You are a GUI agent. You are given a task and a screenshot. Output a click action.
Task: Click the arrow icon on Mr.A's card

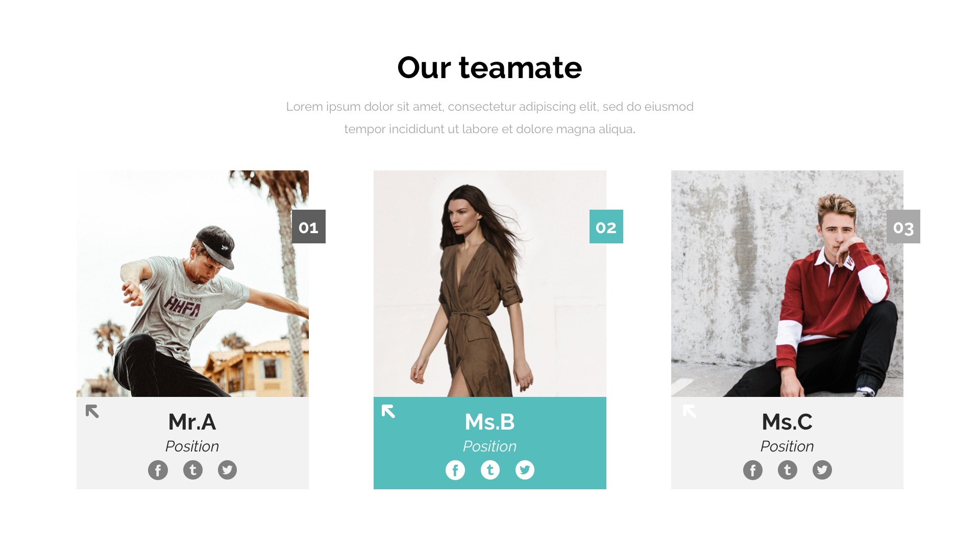pos(92,411)
